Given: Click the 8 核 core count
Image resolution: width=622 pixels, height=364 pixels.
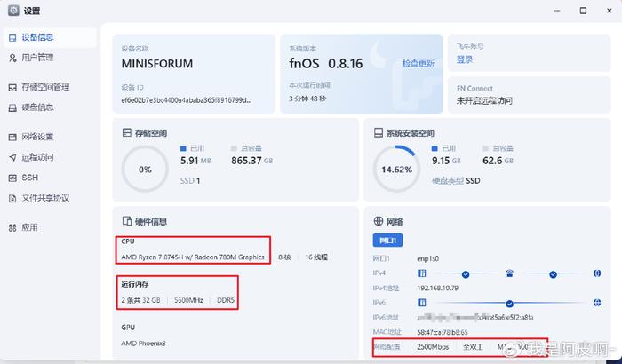Looking at the screenshot, I should pos(284,257).
